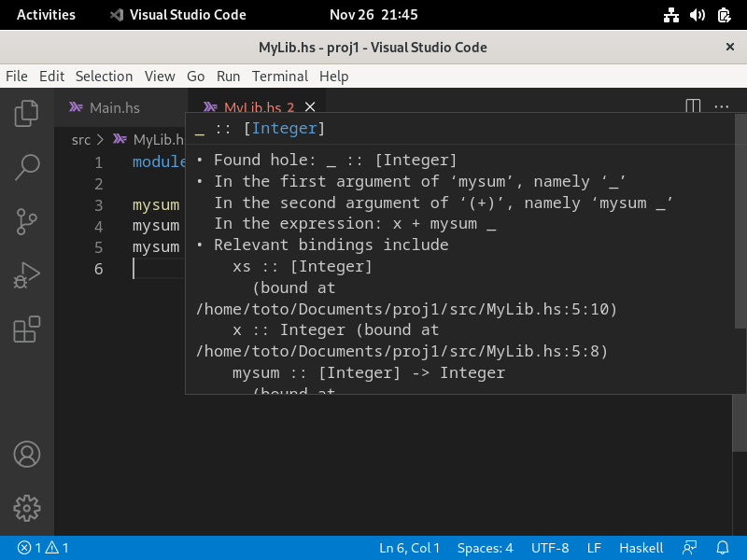Click the Split Editor icon
The height and width of the screenshot is (560, 747).
tap(693, 107)
